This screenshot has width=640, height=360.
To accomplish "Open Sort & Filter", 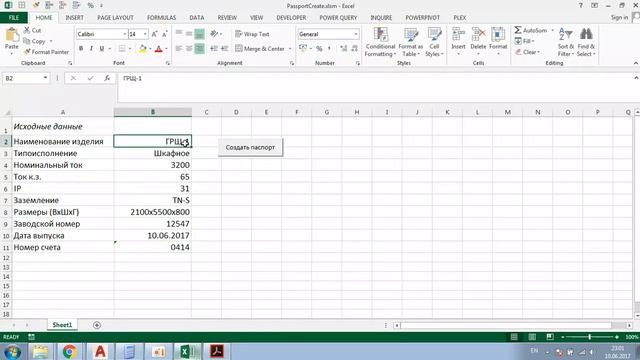I will pyautogui.click(x=566, y=42).
